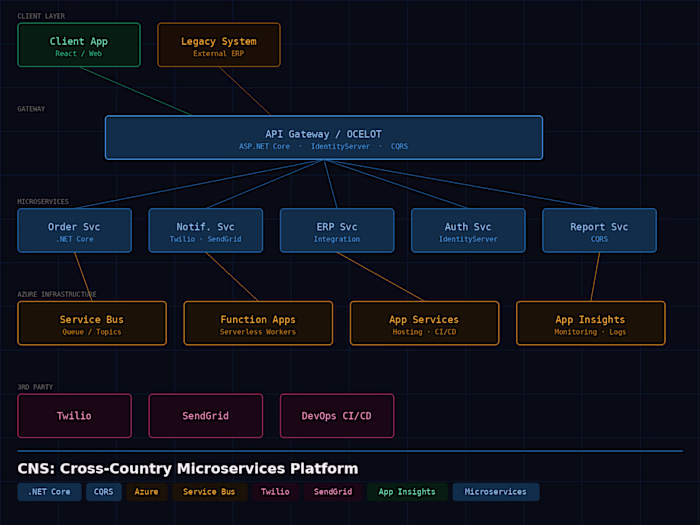Viewport: 700px width, 525px height.
Task: Click the Order Svc microservice node
Action: click(74, 230)
